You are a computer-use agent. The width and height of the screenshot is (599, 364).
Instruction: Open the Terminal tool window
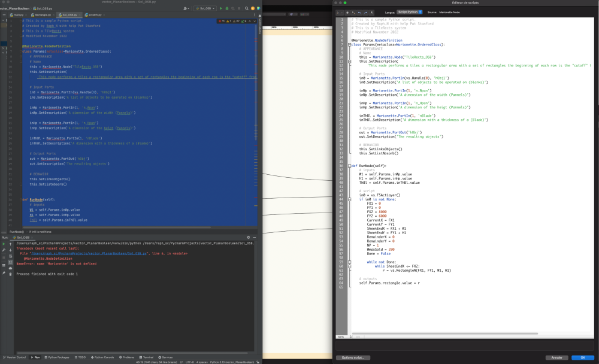click(x=148, y=357)
